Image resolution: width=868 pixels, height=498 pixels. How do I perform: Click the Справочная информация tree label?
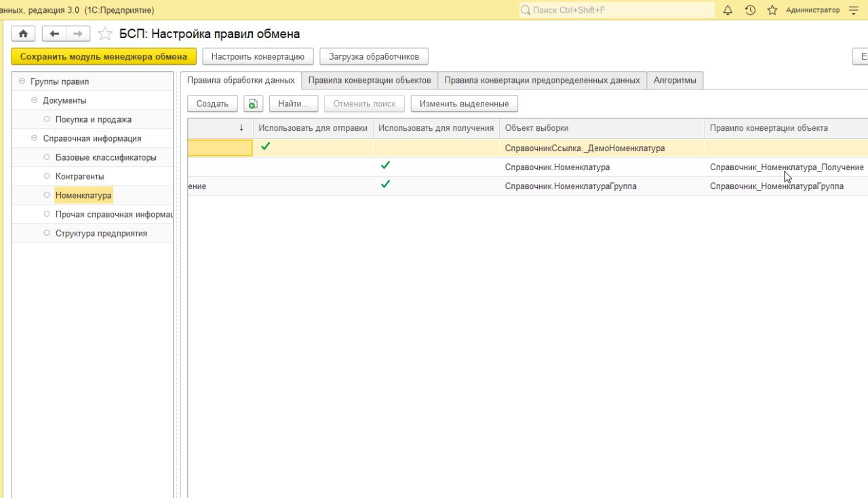92,138
